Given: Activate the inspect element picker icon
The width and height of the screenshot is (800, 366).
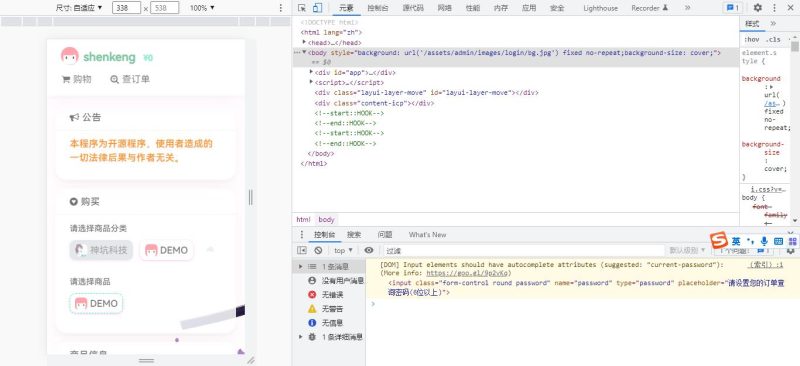Looking at the screenshot, I should point(302,8).
